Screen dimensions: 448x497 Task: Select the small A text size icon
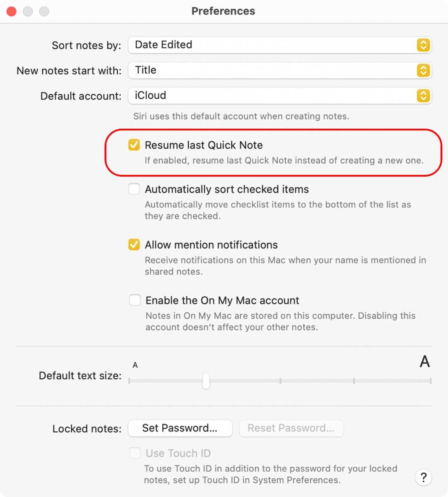point(135,365)
